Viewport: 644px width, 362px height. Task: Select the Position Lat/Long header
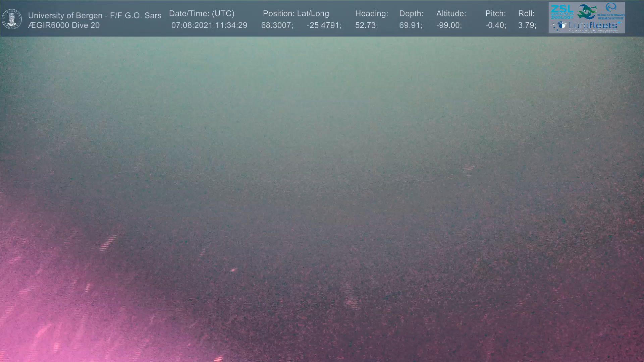click(296, 14)
